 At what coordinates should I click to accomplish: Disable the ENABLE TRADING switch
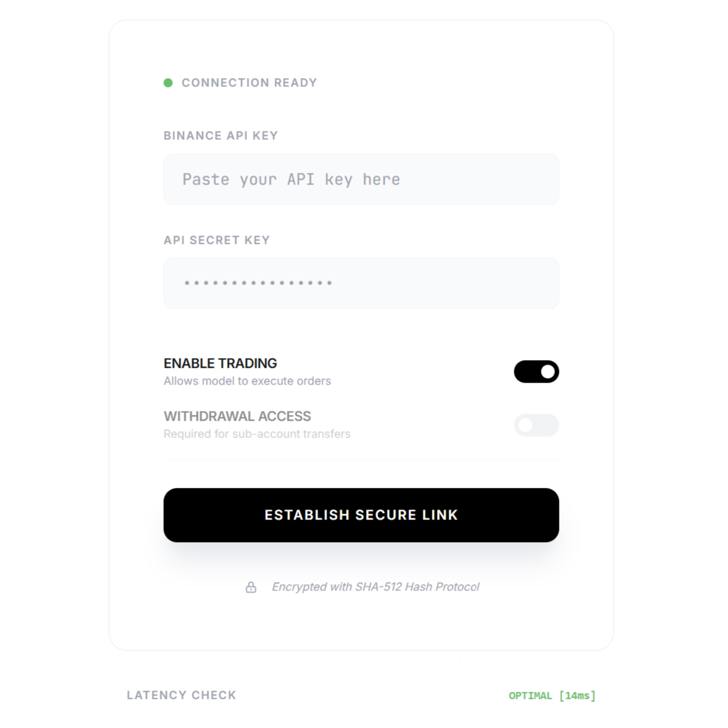[536, 372]
